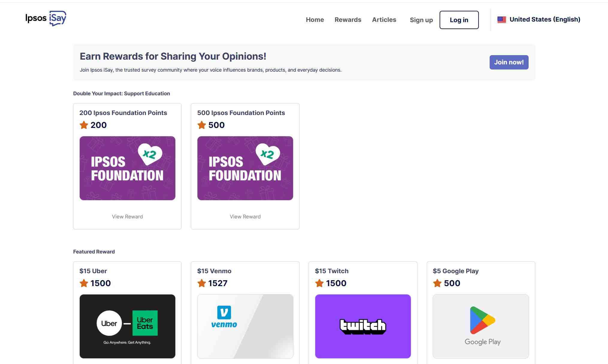View Reward for 500 Ipsos Foundation Points

(x=245, y=217)
